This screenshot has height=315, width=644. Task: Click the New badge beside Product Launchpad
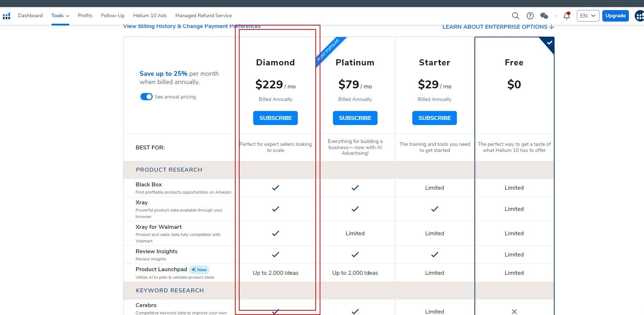[199, 270]
